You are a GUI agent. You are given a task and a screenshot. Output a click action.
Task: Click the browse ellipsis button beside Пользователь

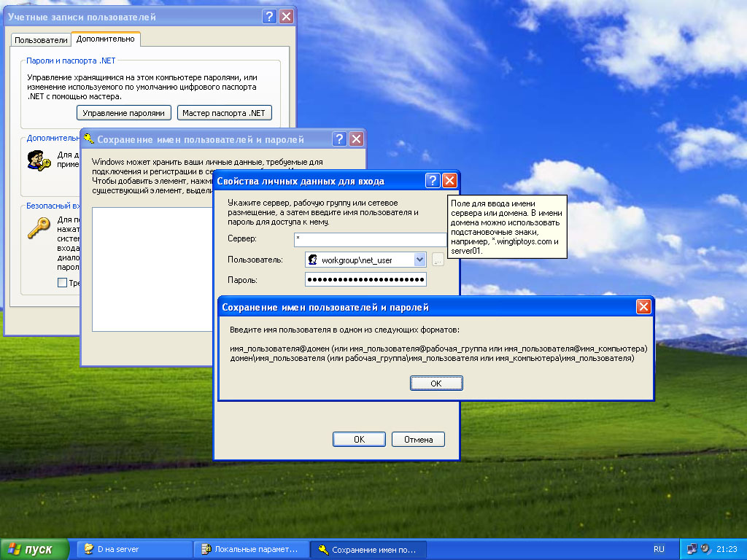438,260
